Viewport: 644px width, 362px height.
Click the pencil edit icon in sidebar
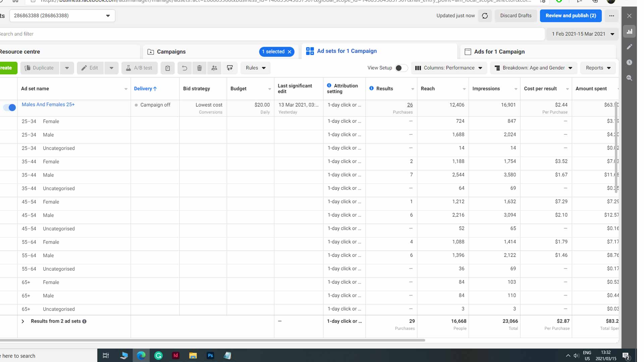coord(630,47)
